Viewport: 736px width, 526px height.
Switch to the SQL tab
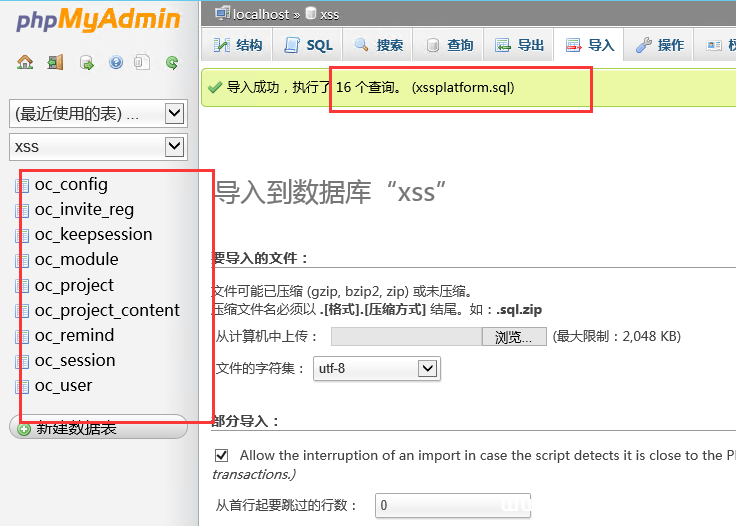308,45
